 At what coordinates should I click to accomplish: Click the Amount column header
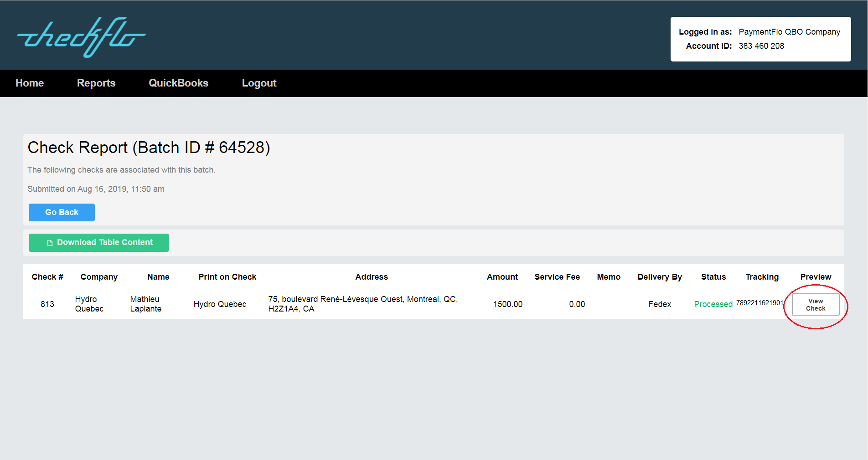pyautogui.click(x=502, y=277)
